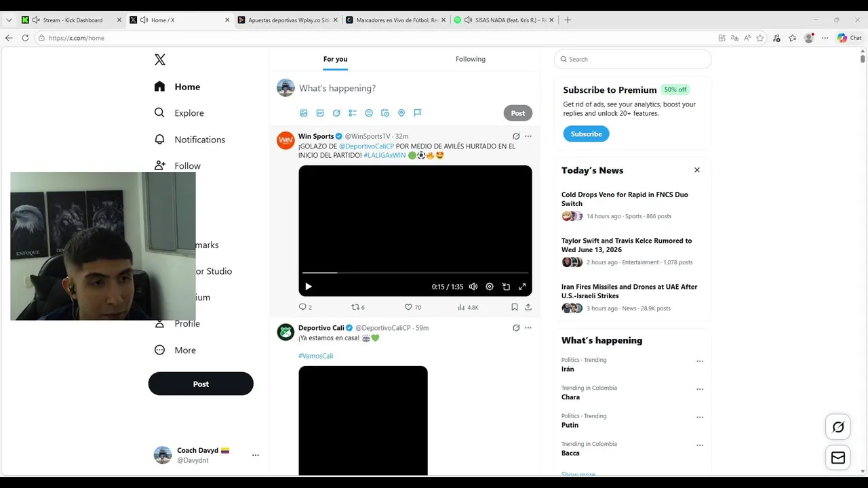Expand video to fullscreen
This screenshot has width=868, height=488.
[522, 287]
